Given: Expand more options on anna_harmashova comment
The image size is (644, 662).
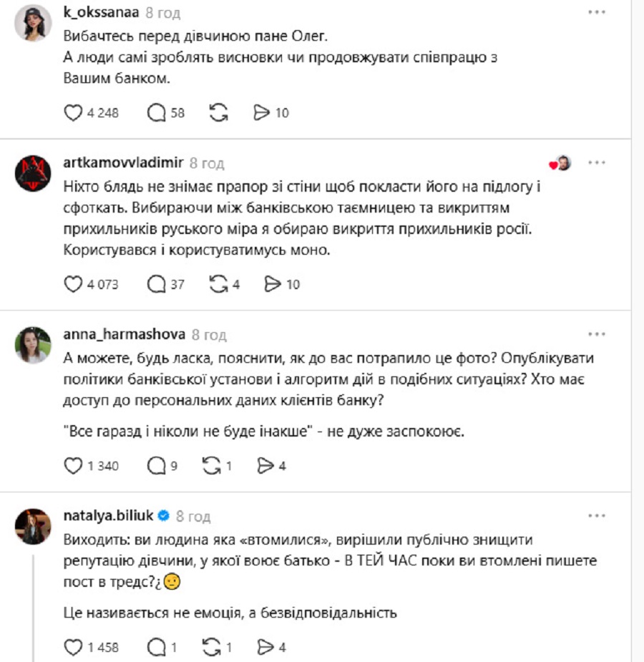Looking at the screenshot, I should tap(597, 334).
